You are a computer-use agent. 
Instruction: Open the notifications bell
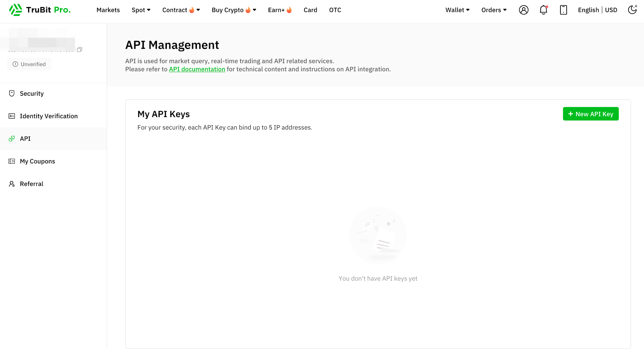pos(543,10)
